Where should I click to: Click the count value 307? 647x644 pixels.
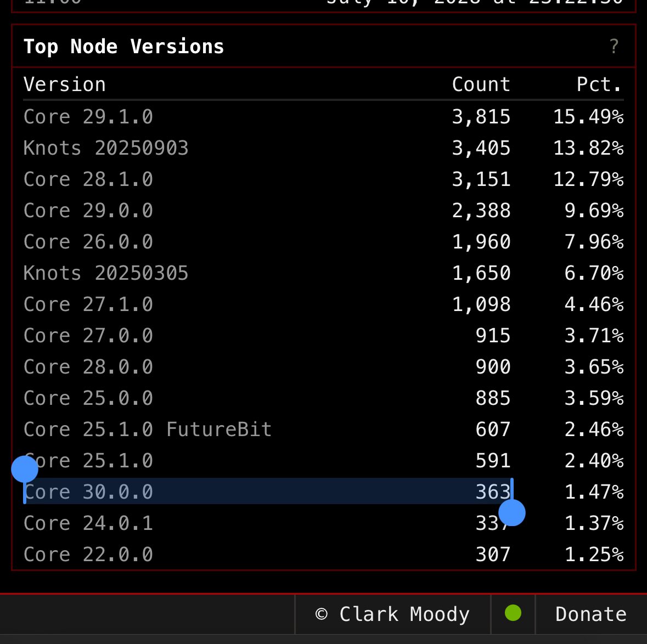(493, 555)
